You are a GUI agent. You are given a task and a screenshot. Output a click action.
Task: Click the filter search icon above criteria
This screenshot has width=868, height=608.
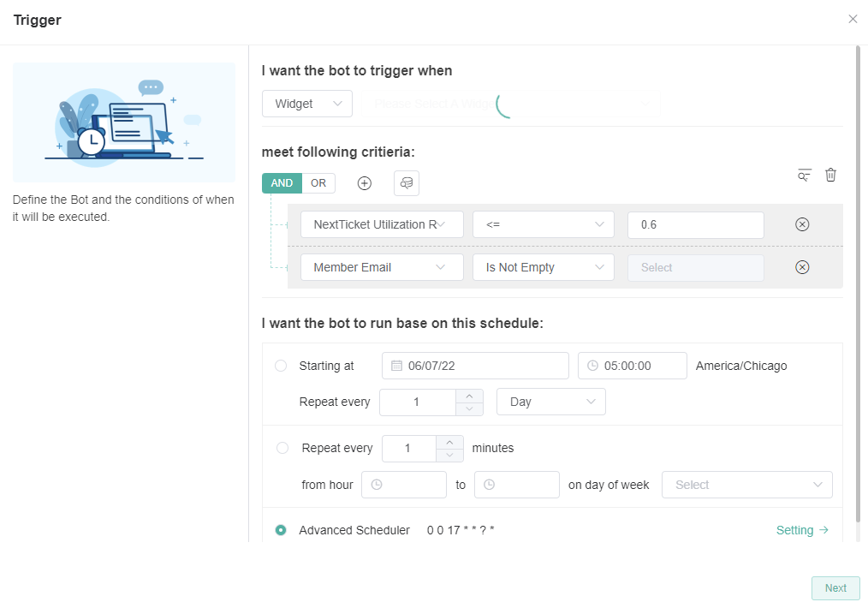click(804, 175)
